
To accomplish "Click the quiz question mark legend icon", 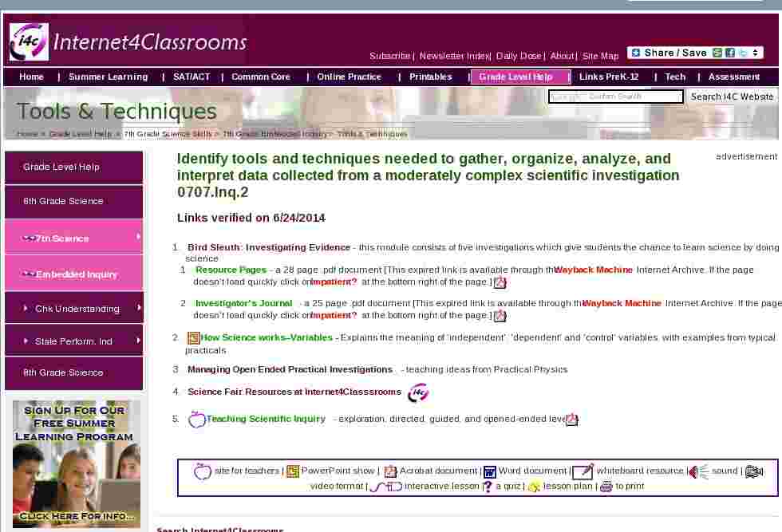I will (488, 487).
